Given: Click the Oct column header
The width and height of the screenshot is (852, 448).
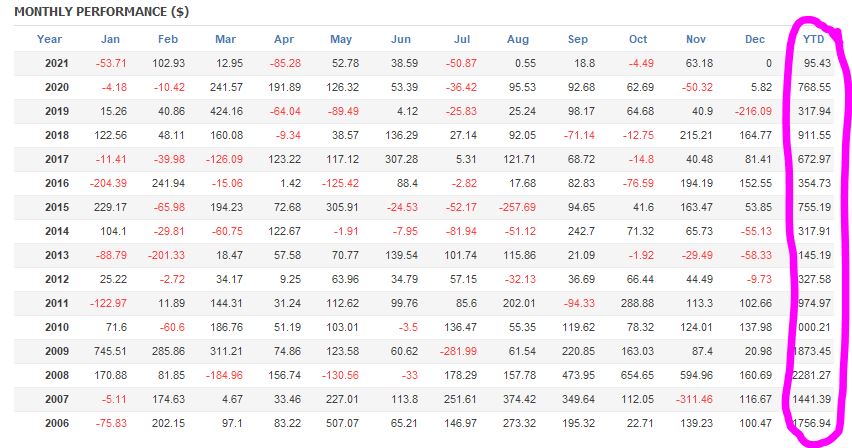Looking at the screenshot, I should pyautogui.click(x=638, y=39).
